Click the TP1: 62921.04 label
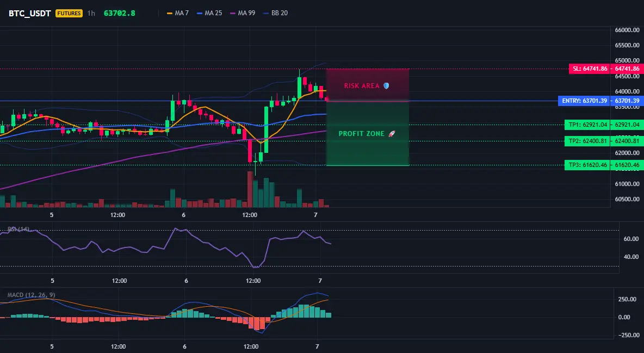 pyautogui.click(x=587, y=125)
